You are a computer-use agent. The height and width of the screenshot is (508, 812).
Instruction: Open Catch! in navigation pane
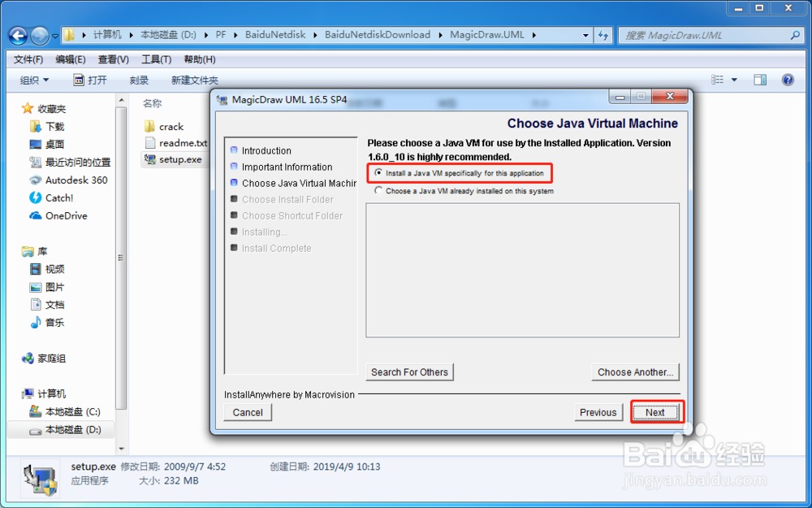[x=51, y=198]
